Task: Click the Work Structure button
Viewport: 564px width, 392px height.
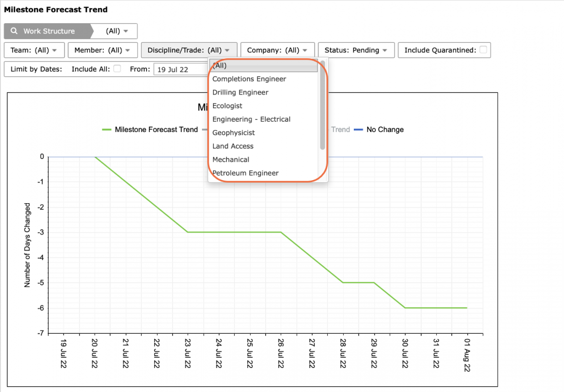Action: click(x=48, y=31)
